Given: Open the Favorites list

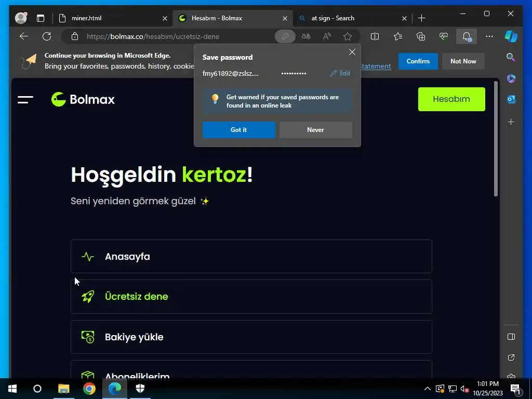Looking at the screenshot, I should tap(397, 36).
